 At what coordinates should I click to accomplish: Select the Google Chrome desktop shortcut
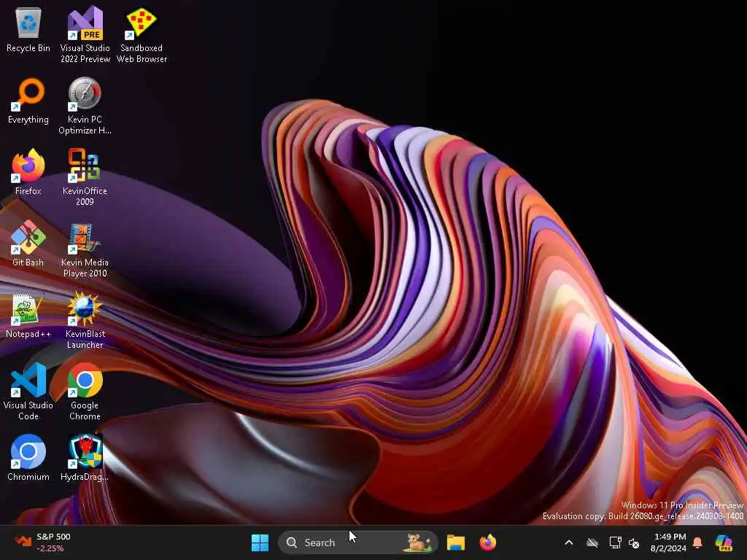click(85, 392)
